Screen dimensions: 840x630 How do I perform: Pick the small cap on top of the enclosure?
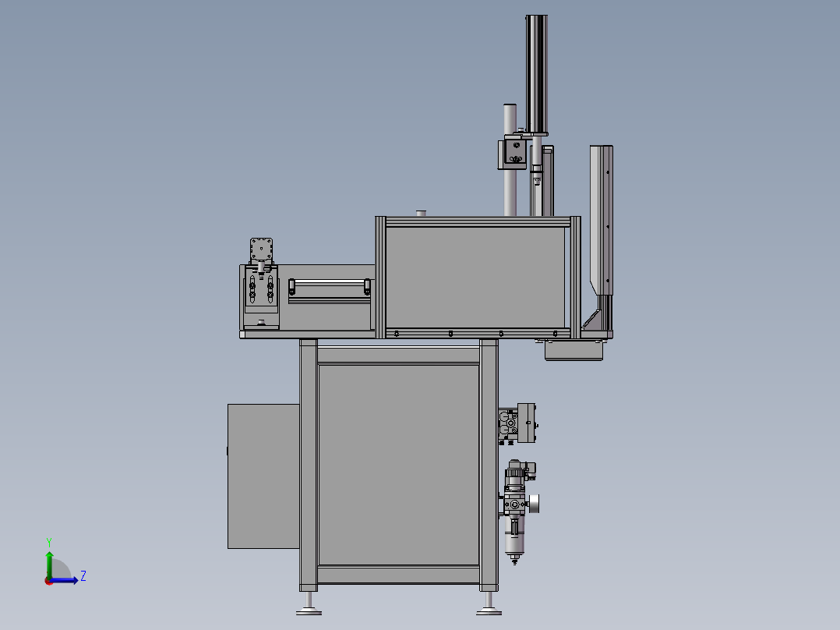(x=421, y=214)
